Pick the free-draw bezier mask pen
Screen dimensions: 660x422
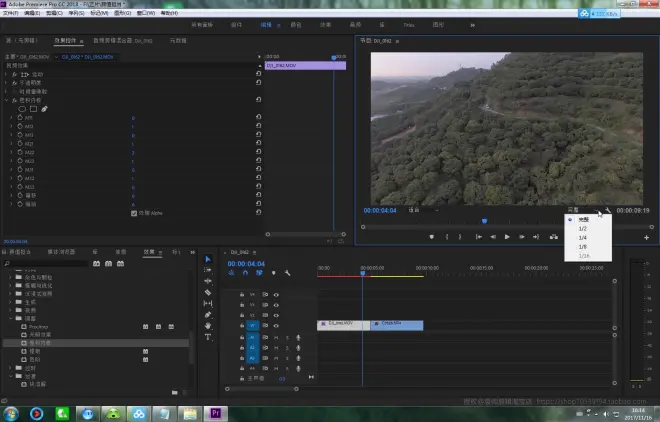pyautogui.click(x=44, y=109)
